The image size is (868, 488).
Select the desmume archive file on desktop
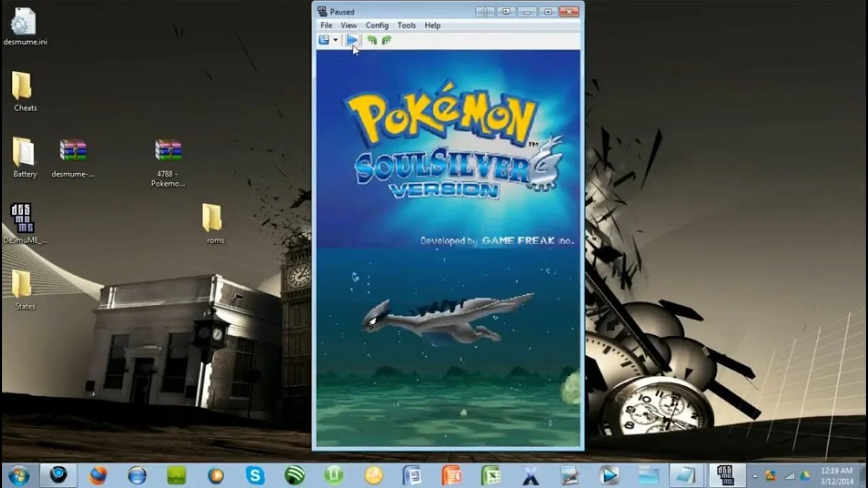(x=73, y=158)
